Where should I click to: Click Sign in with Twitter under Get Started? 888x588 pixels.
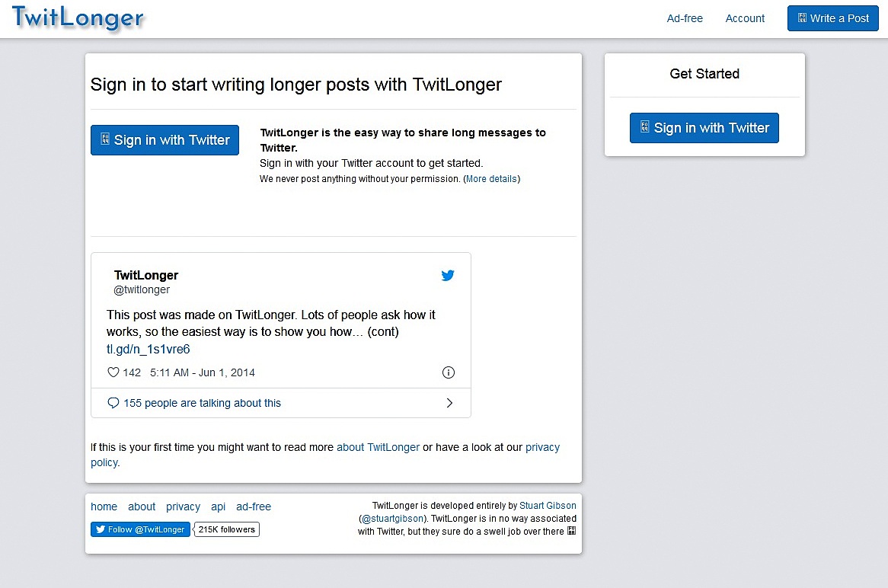704,128
